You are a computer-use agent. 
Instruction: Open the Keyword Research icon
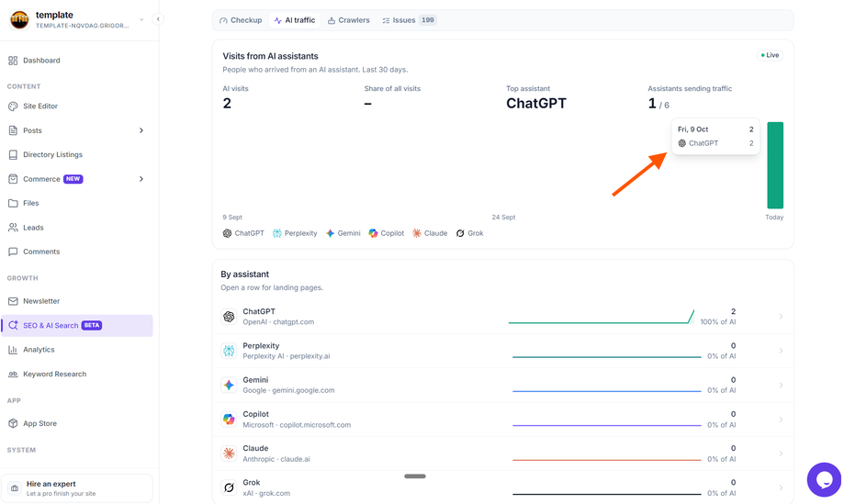[x=13, y=374]
